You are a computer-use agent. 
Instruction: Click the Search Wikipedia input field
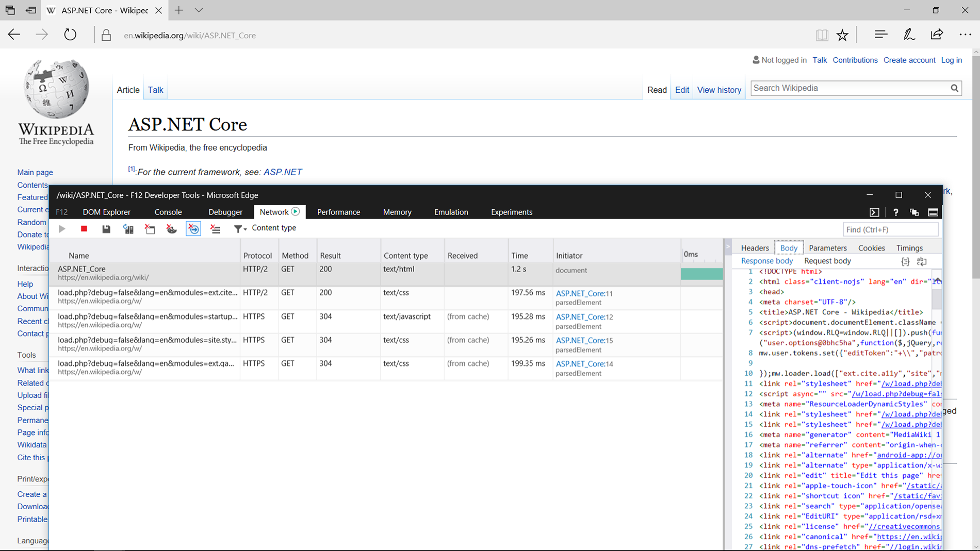click(850, 88)
